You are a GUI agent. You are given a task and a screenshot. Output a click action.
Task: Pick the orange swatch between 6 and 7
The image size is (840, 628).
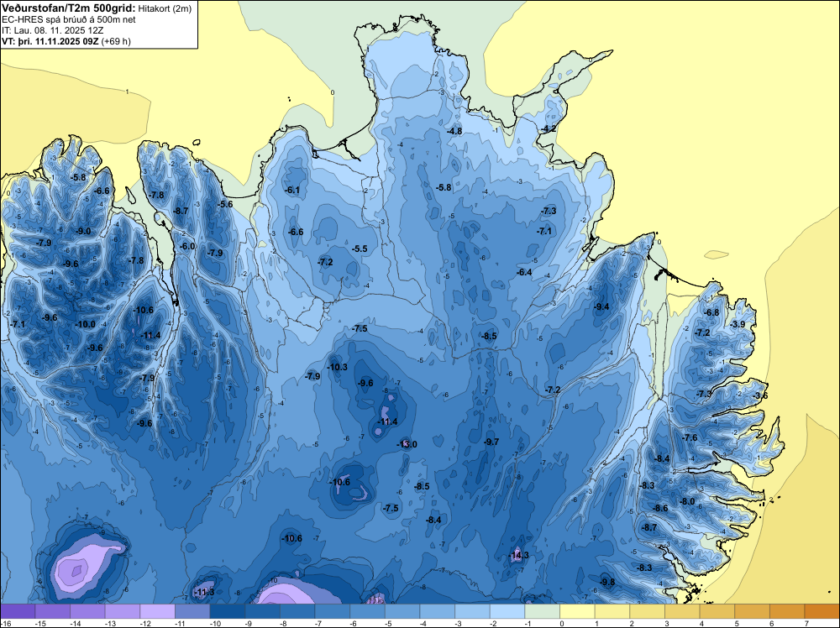point(788,611)
